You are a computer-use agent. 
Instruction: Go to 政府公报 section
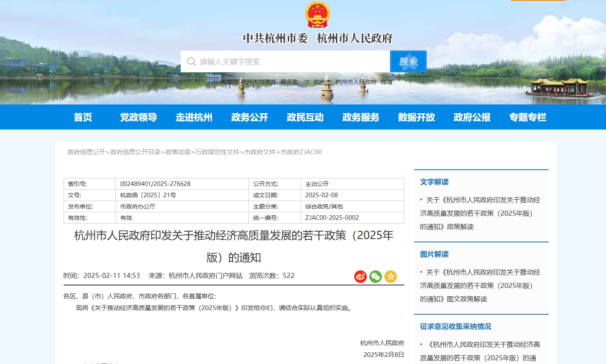click(472, 117)
